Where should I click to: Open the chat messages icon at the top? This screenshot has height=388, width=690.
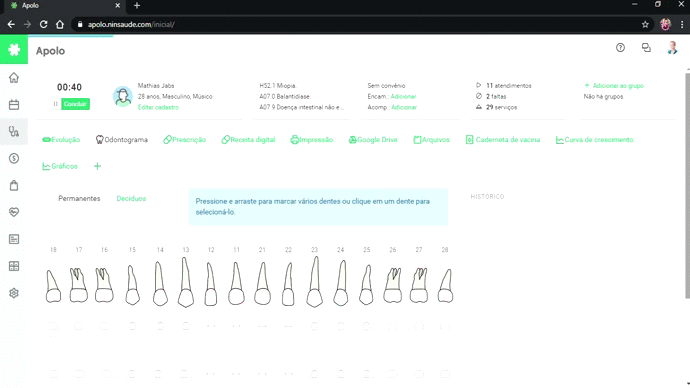(x=646, y=48)
